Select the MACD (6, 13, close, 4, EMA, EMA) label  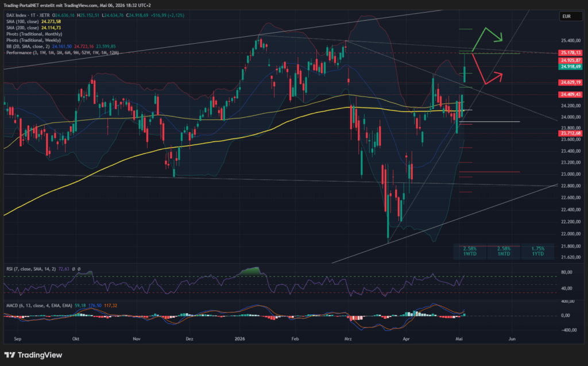coord(39,306)
